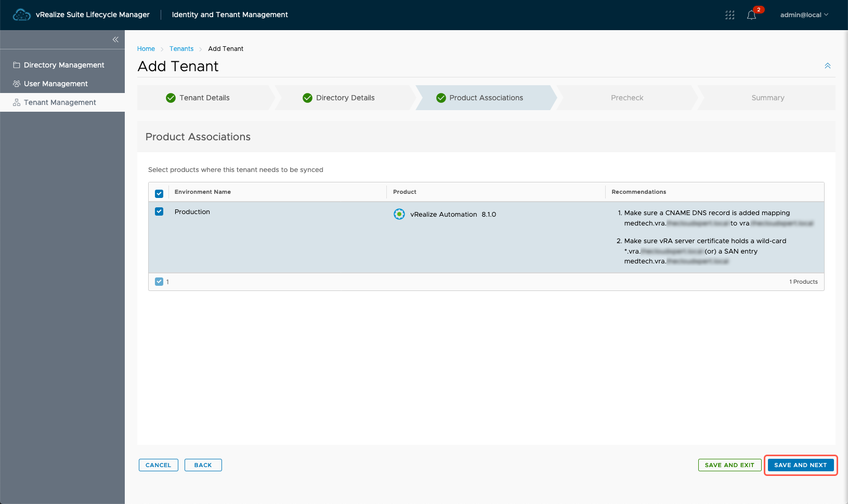Click the User Management people icon
The image size is (848, 504).
click(x=17, y=84)
